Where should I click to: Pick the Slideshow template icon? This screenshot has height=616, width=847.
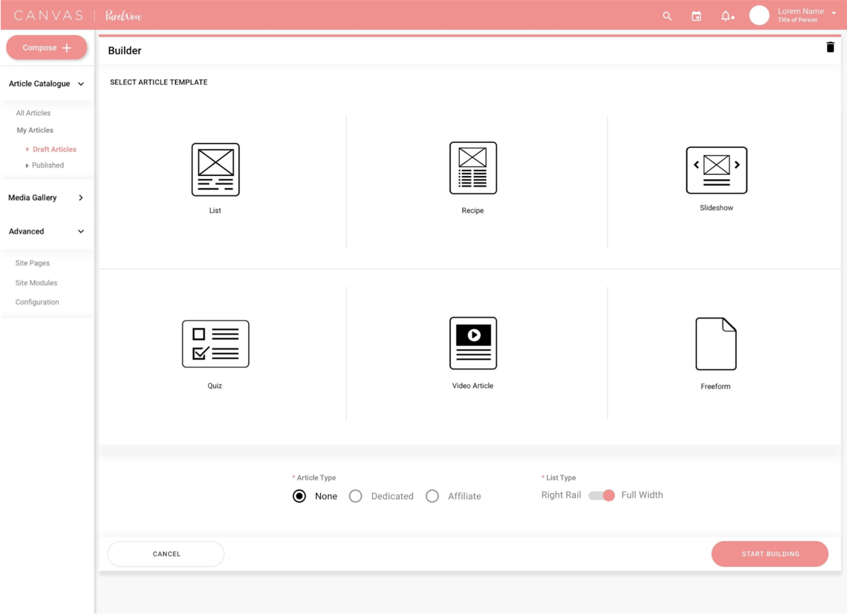click(716, 170)
